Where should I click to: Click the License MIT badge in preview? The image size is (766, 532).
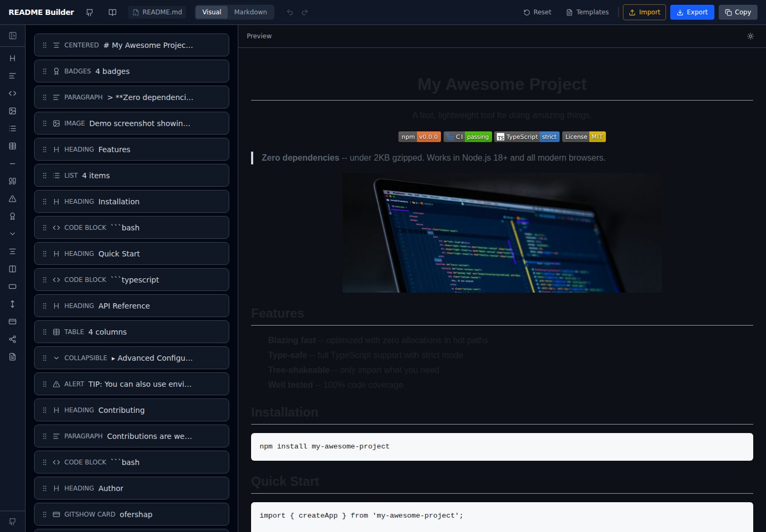[584, 137]
